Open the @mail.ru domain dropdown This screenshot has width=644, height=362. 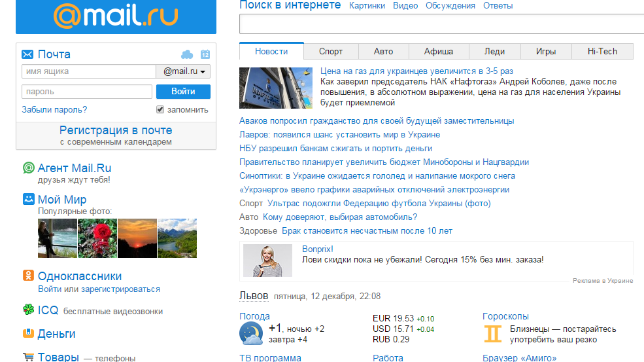tap(183, 71)
